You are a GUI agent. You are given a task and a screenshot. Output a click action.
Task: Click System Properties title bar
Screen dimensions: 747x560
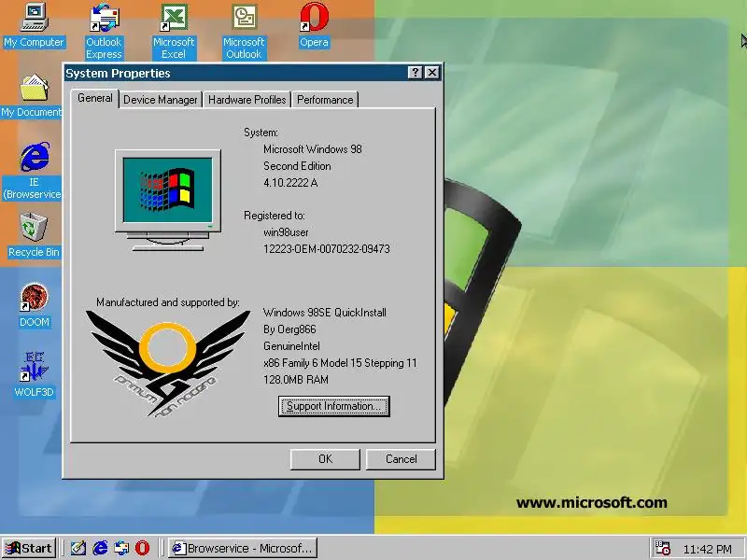(x=236, y=73)
